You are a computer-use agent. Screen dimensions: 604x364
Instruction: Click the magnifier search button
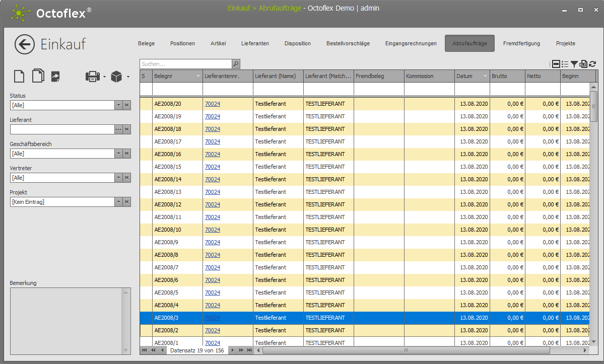click(236, 64)
